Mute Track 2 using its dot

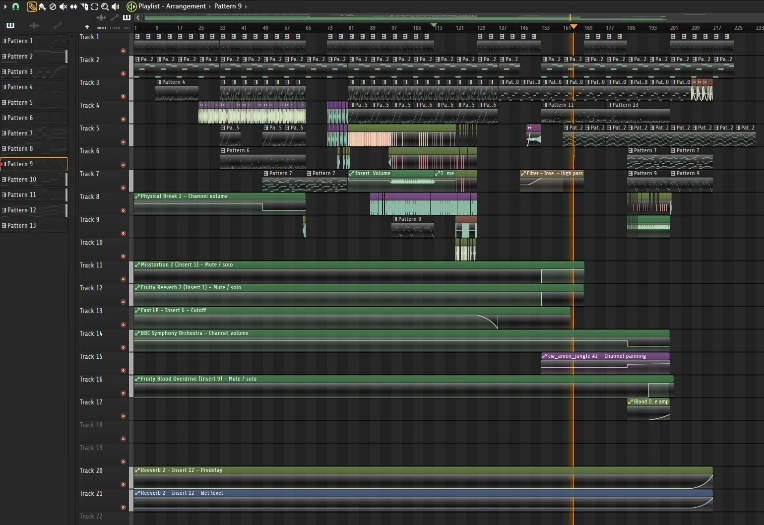click(x=123, y=74)
